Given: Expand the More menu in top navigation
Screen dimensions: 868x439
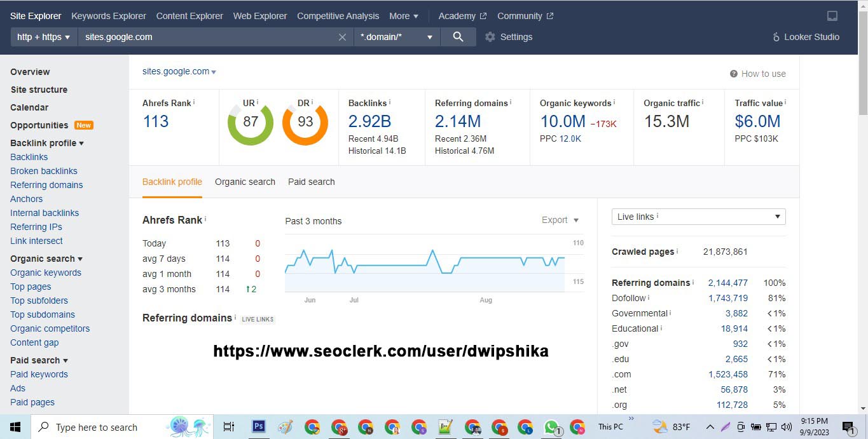Looking at the screenshot, I should 404,16.
